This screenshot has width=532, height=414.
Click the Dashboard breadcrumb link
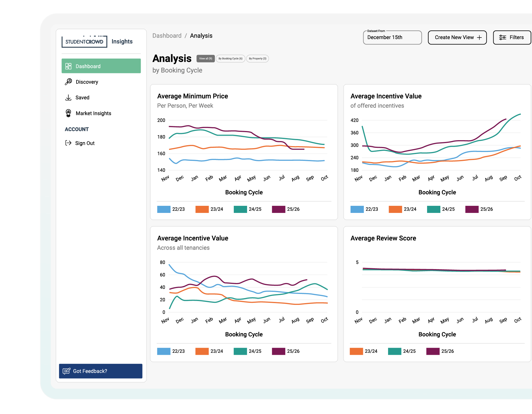tap(167, 35)
